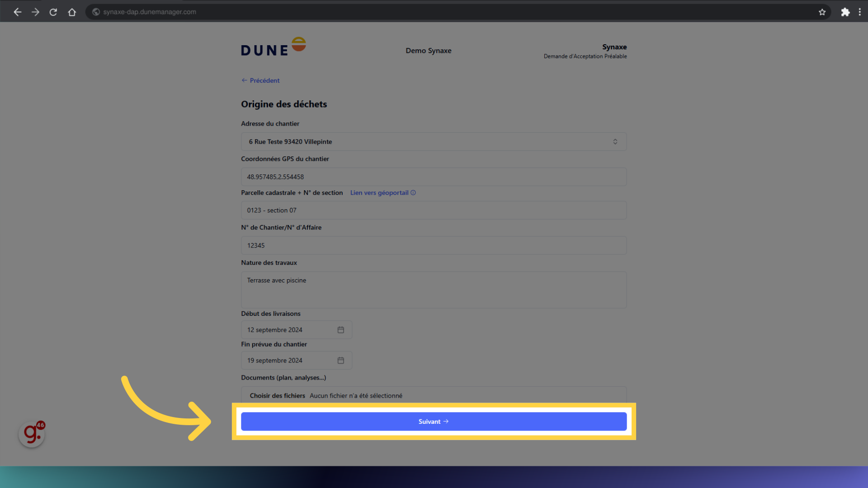Open Chrome's three-dot menu
868x488 pixels.
coord(860,12)
